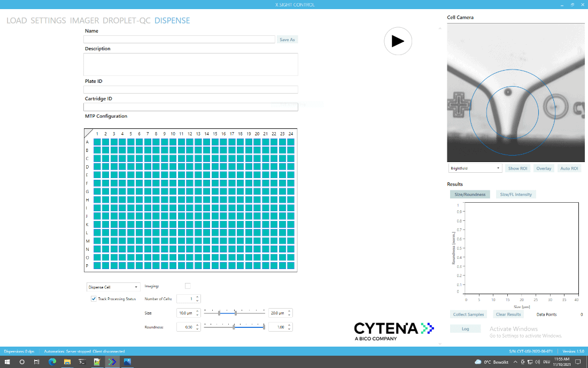Click the Clear Results button
The image size is (588, 368).
tap(508, 315)
